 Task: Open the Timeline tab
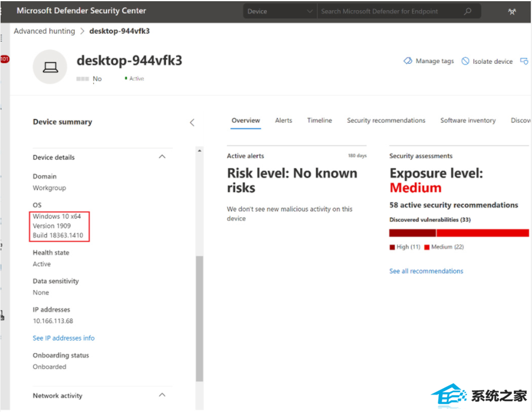(x=320, y=120)
